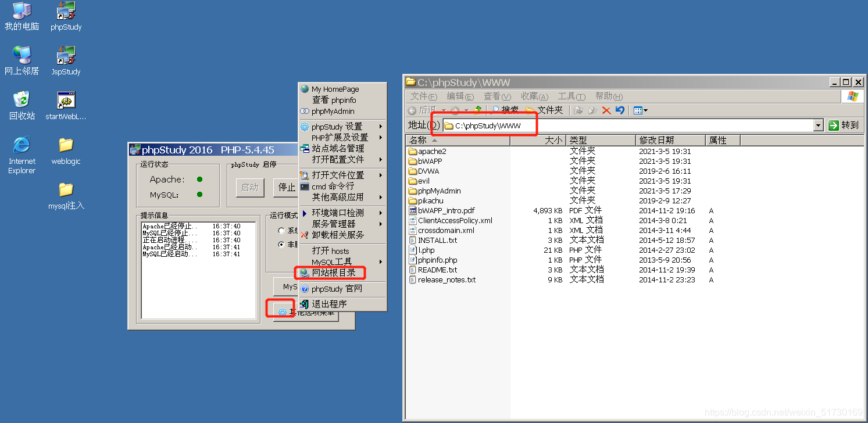This screenshot has width=868, height=423.
Task: Click the red X delete toolbar icon
Action: tap(606, 110)
